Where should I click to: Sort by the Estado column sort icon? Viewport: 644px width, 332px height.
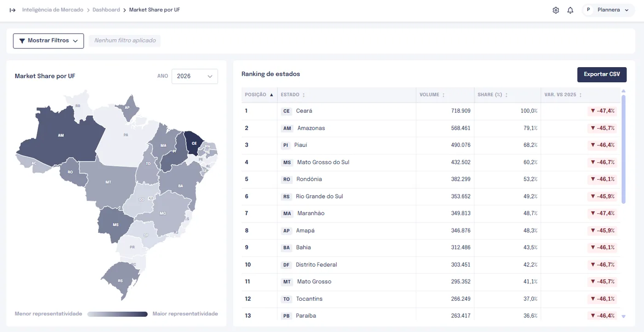tap(304, 95)
